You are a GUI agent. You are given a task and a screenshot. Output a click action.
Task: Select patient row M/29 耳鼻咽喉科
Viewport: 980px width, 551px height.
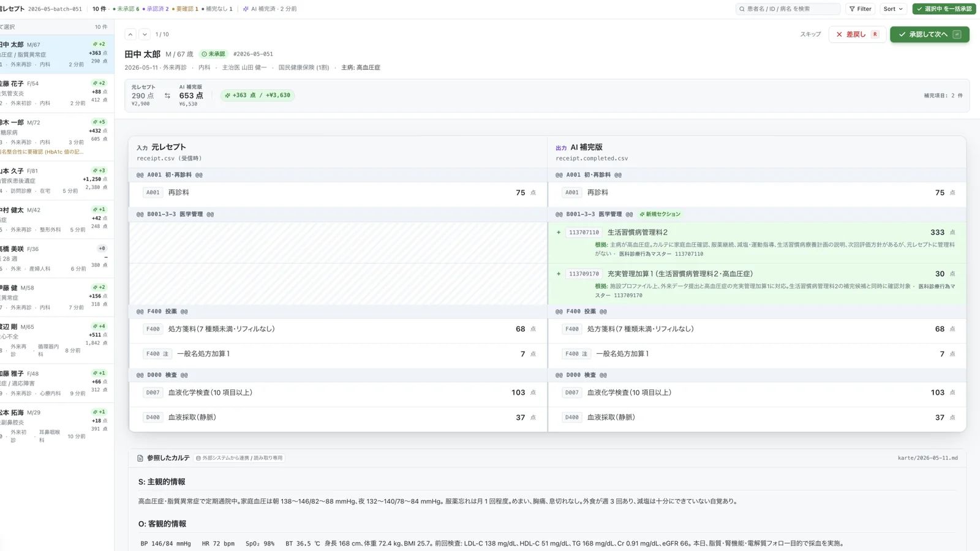click(x=57, y=425)
